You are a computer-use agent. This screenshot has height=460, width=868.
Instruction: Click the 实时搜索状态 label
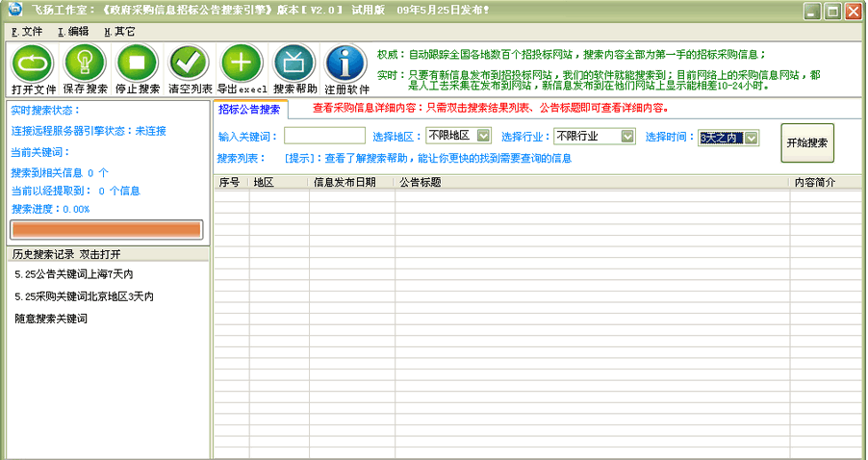45,110
